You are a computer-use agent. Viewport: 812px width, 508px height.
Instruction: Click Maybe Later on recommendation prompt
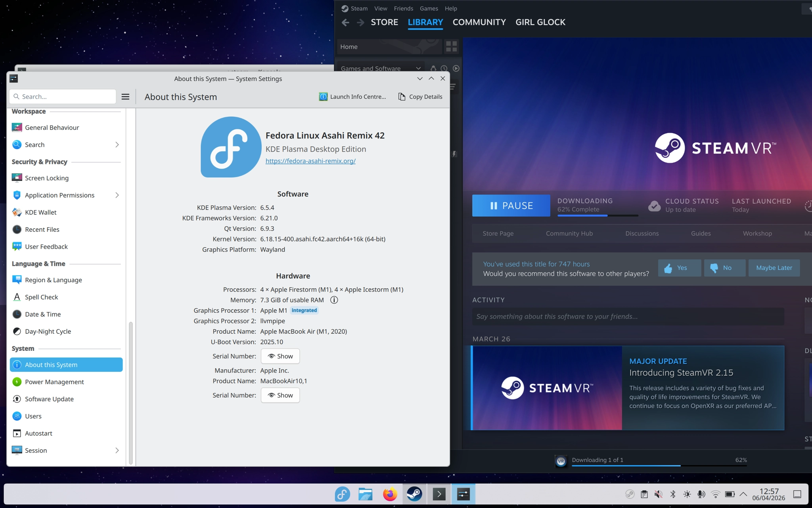point(774,268)
